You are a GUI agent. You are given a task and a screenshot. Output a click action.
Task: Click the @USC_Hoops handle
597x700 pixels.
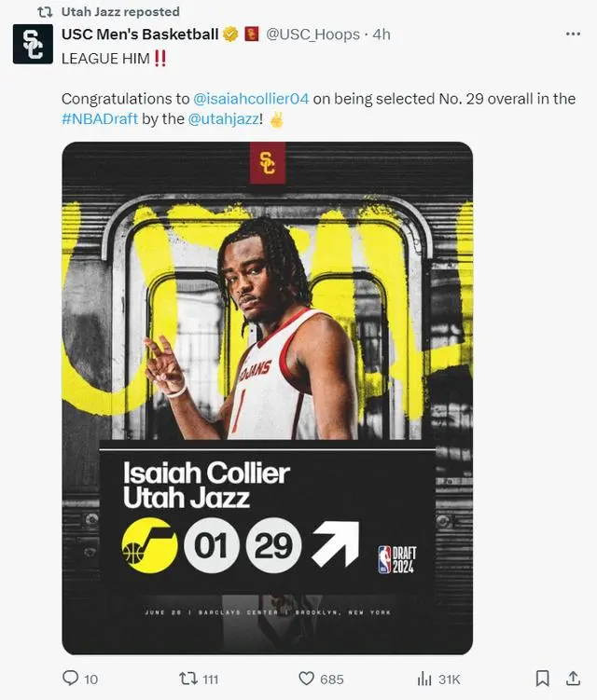(312, 34)
